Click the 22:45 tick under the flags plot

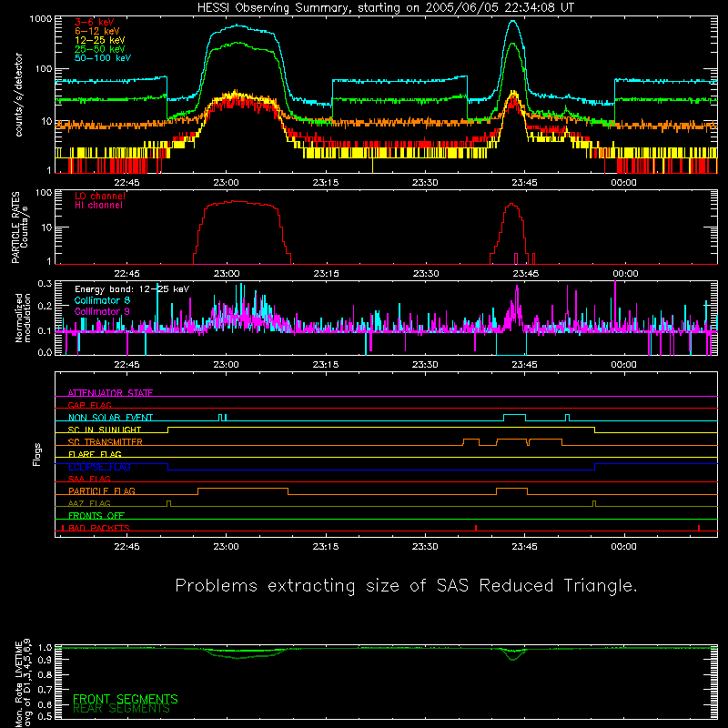(x=126, y=547)
